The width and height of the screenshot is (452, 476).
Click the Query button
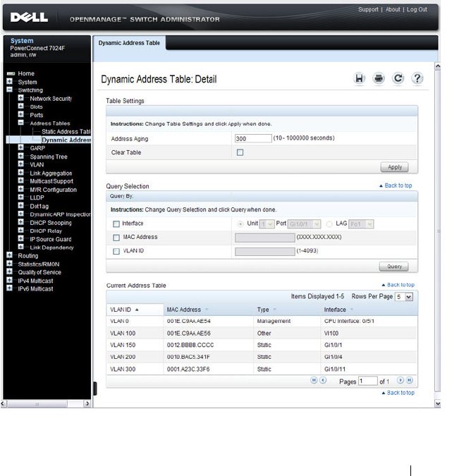394,267
